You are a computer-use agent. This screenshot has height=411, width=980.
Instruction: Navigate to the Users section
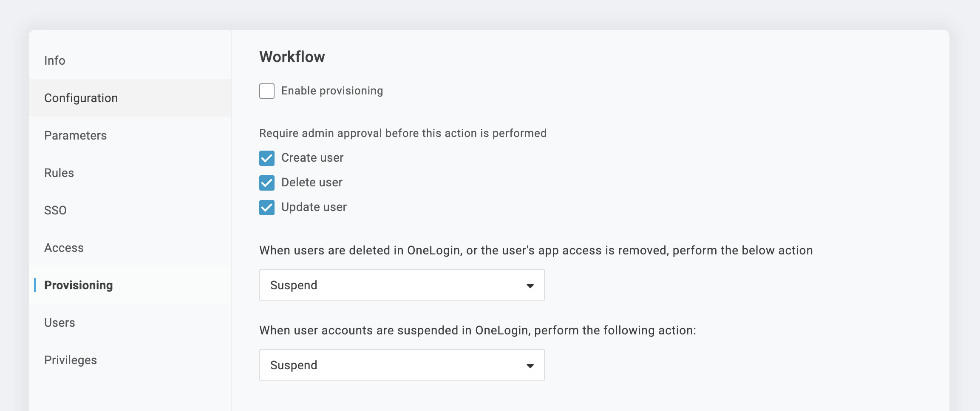click(x=59, y=323)
